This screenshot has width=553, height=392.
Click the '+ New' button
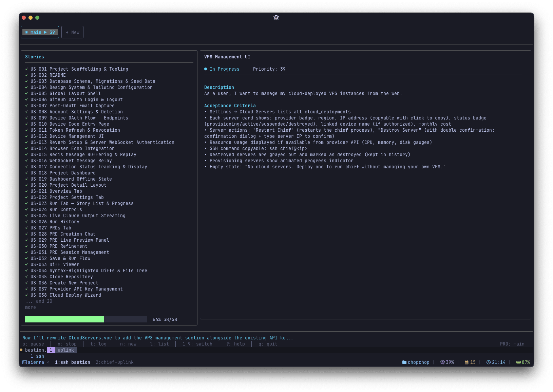pos(72,32)
